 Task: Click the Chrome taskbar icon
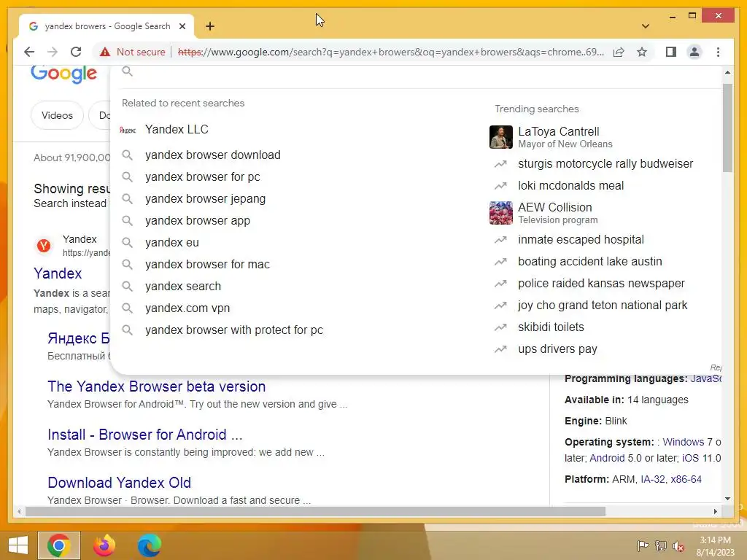pyautogui.click(x=59, y=545)
